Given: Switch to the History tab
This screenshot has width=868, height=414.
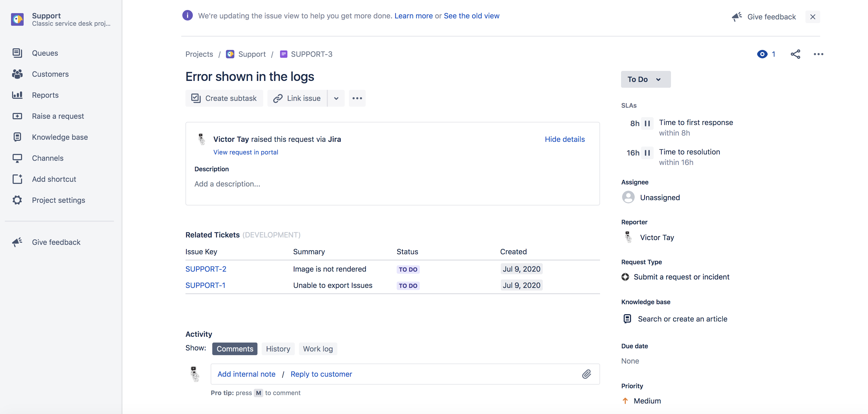Looking at the screenshot, I should click(x=278, y=349).
